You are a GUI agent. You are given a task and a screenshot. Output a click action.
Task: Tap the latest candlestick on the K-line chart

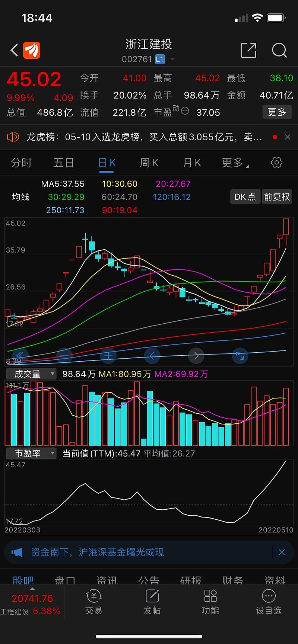pyautogui.click(x=286, y=228)
